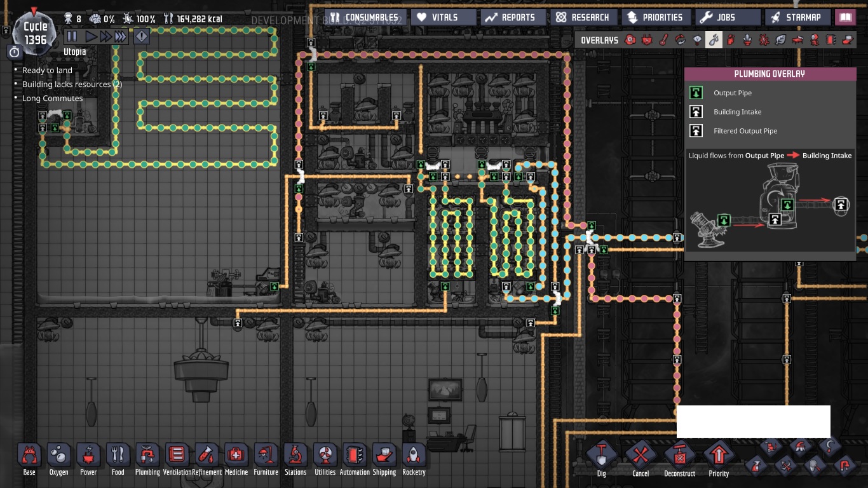
Task: Show the Power overlay
Action: tap(647, 40)
